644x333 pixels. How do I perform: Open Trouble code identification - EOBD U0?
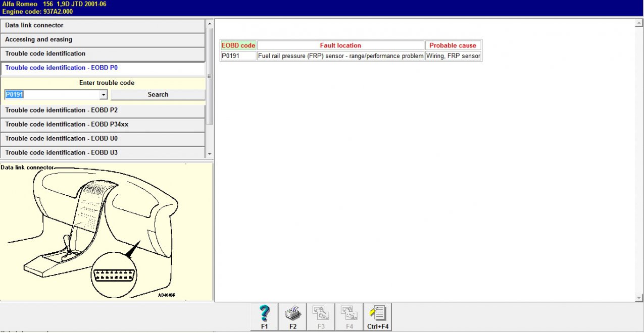coord(103,138)
